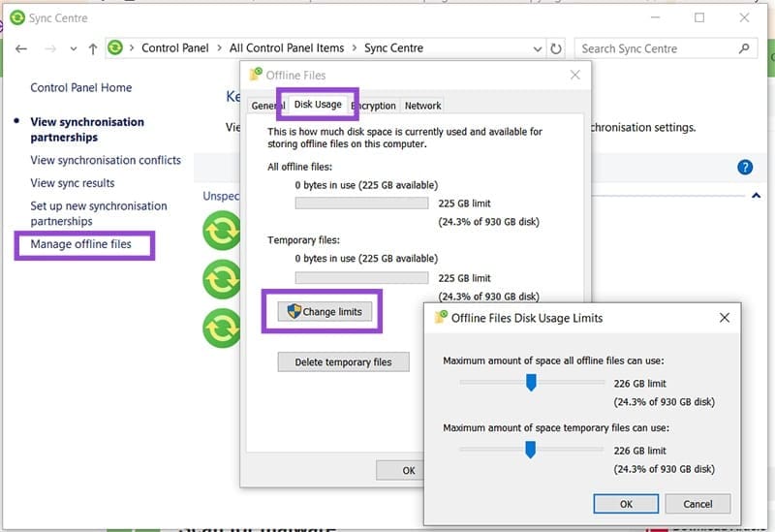The image size is (775, 532).
Task: Switch to the Network tab
Action: click(x=422, y=106)
